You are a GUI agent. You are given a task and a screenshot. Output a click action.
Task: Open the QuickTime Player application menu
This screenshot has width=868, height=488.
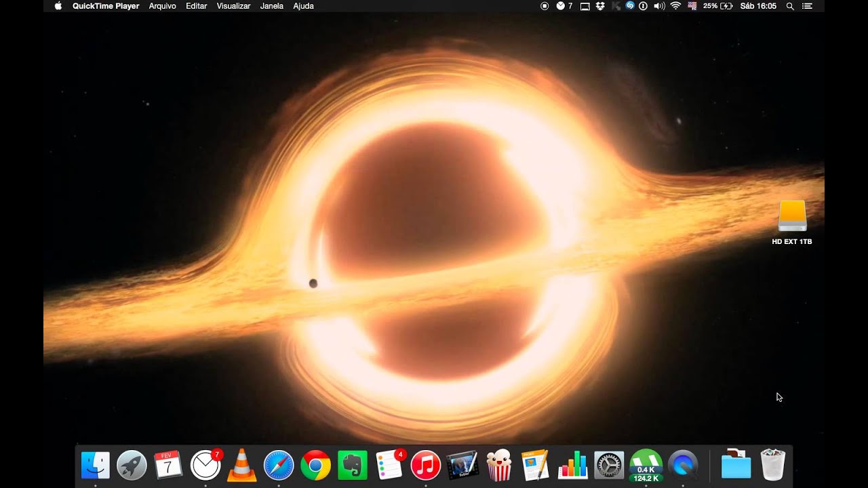tap(106, 6)
